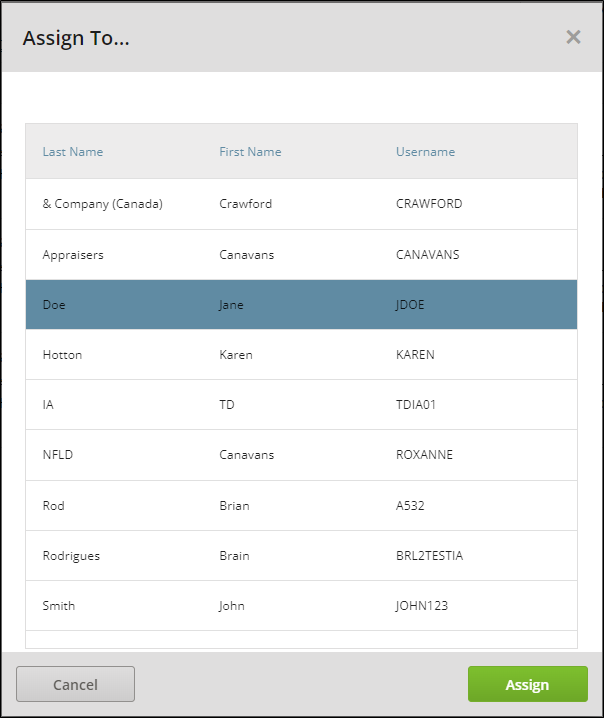Click username JOHN123 cell

[422, 606]
